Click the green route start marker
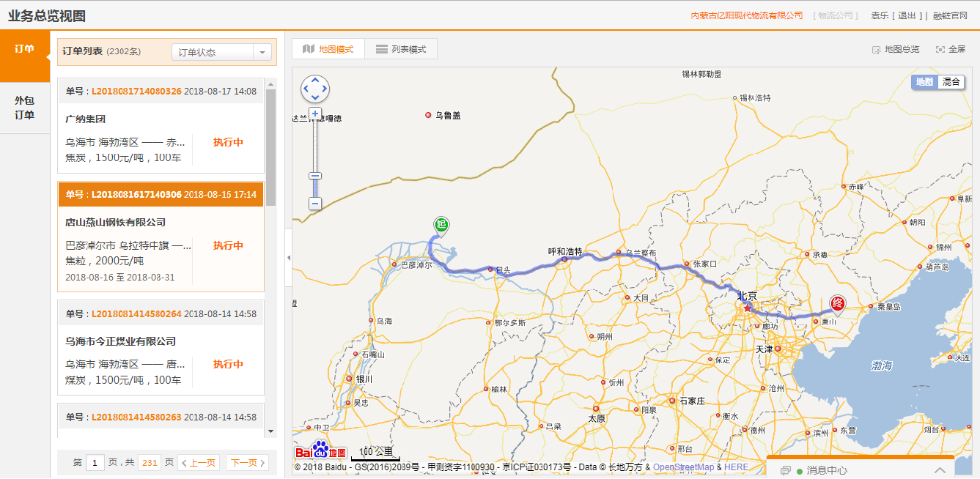 pos(441,226)
